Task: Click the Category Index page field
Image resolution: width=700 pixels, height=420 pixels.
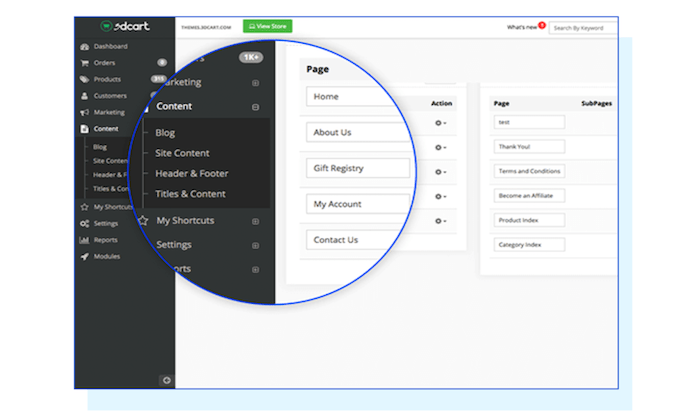Action: [529, 245]
